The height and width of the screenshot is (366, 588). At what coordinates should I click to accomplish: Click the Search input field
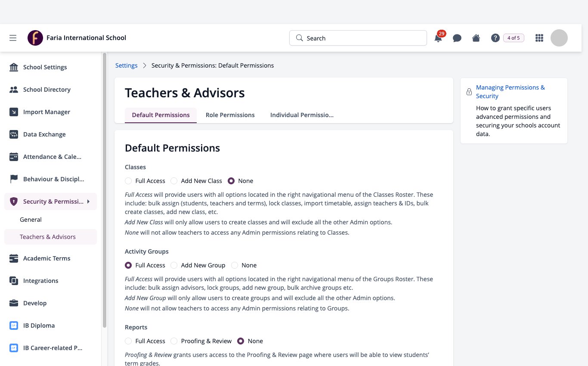358,38
